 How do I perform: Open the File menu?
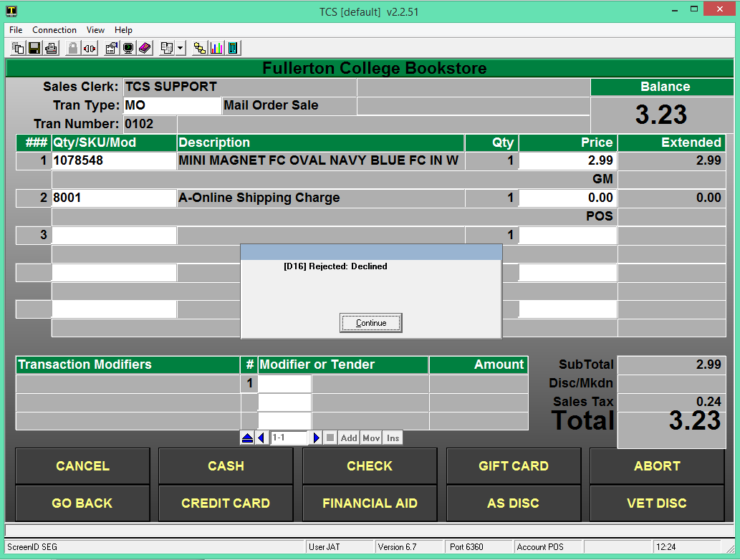click(16, 30)
